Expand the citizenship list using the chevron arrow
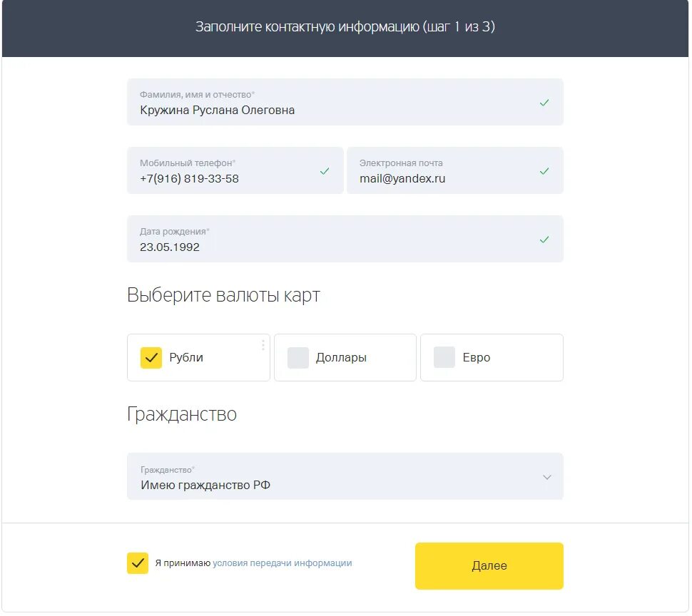 click(547, 477)
